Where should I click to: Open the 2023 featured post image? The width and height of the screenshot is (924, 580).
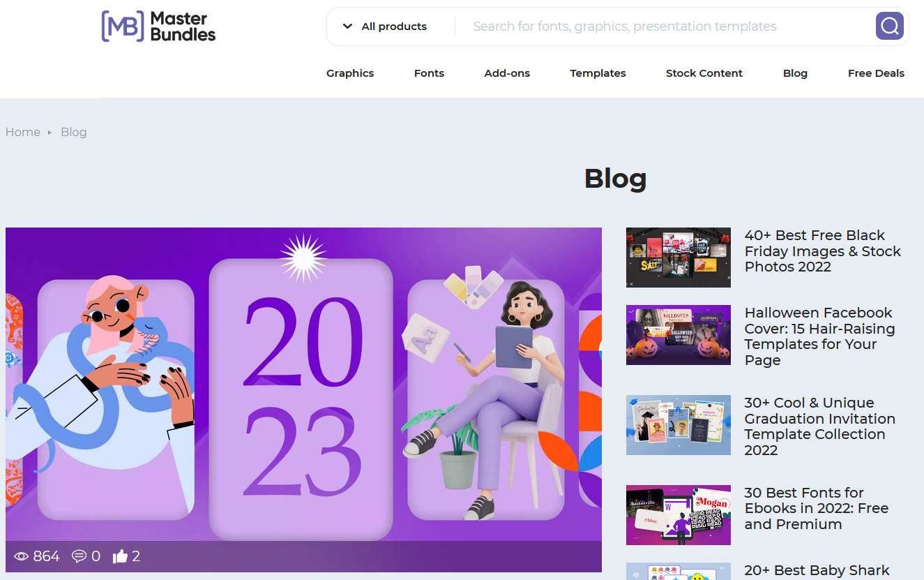[303, 384]
